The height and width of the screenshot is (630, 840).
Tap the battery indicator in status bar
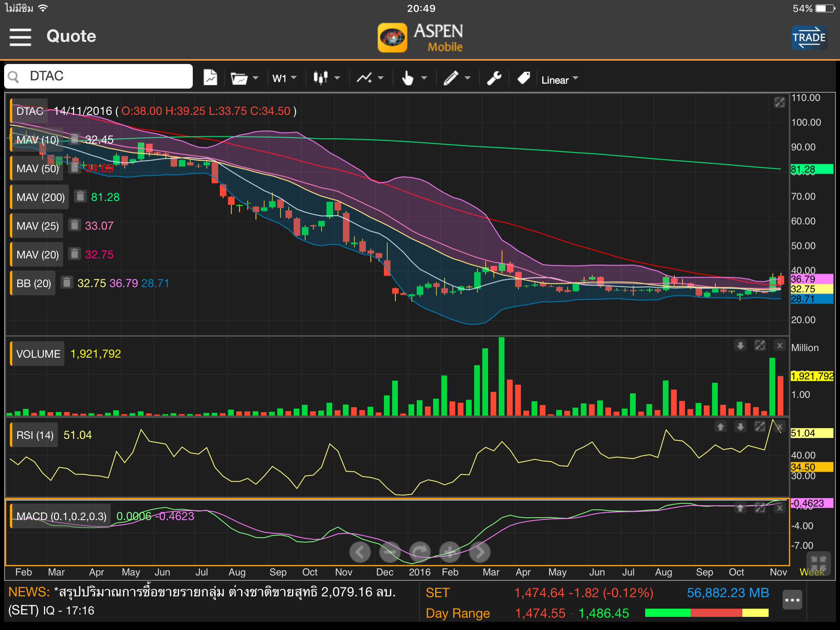click(x=825, y=9)
